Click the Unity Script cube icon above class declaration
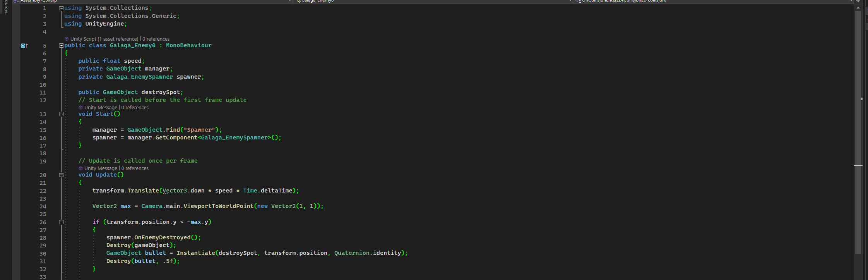 pos(67,39)
